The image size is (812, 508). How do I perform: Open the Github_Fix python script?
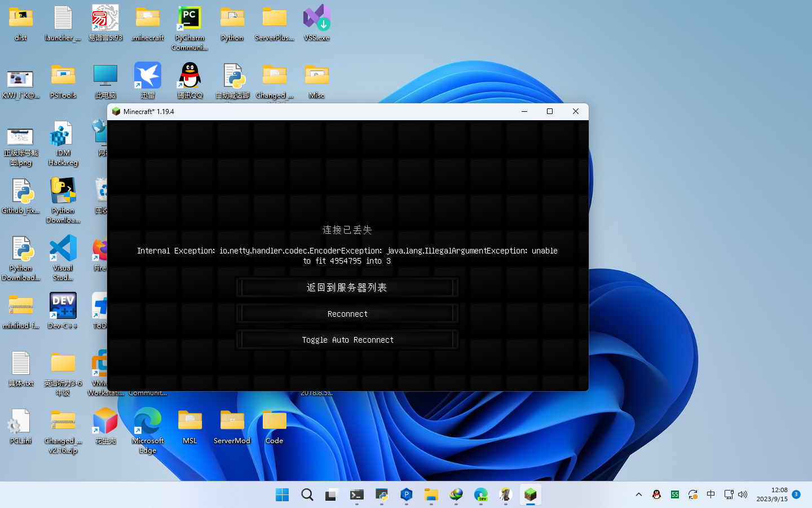21,197
